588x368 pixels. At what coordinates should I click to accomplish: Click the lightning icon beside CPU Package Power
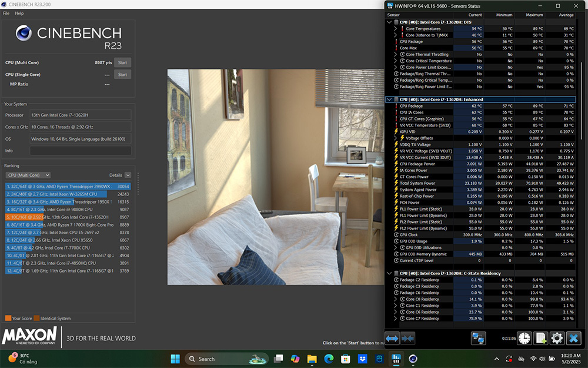(396, 164)
